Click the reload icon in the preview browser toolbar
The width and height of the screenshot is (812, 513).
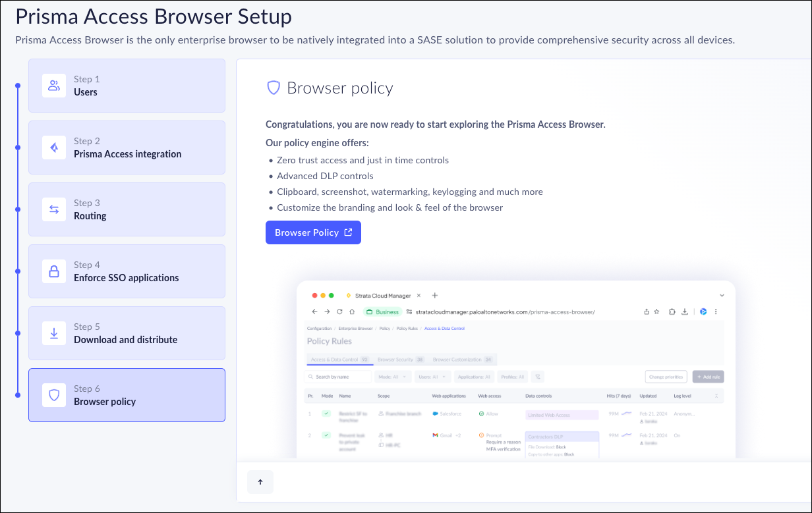(339, 311)
